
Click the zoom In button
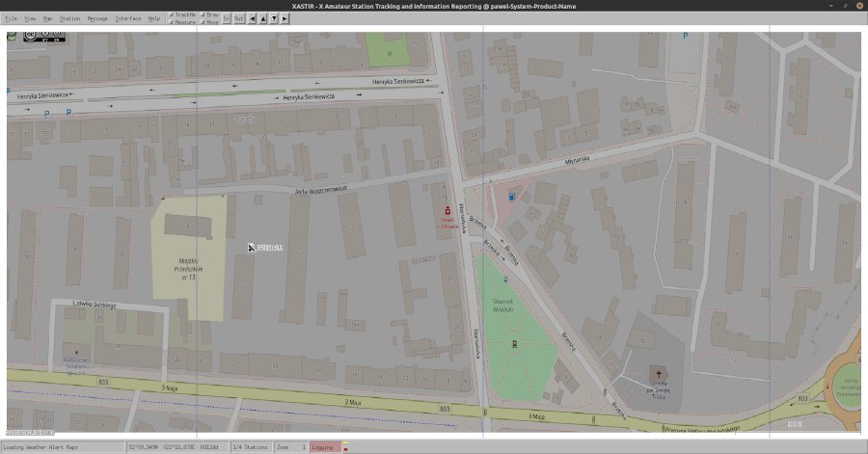click(227, 18)
